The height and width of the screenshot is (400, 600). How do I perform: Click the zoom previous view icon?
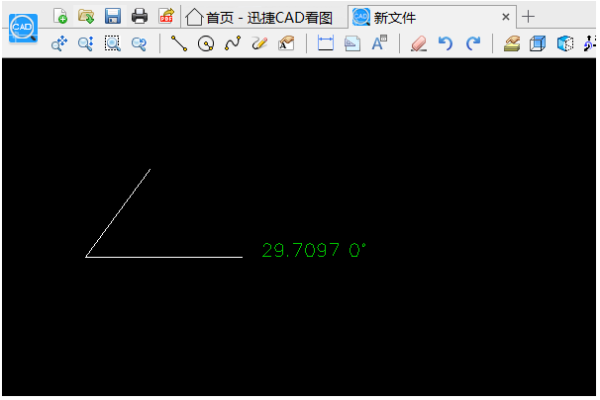[139, 44]
